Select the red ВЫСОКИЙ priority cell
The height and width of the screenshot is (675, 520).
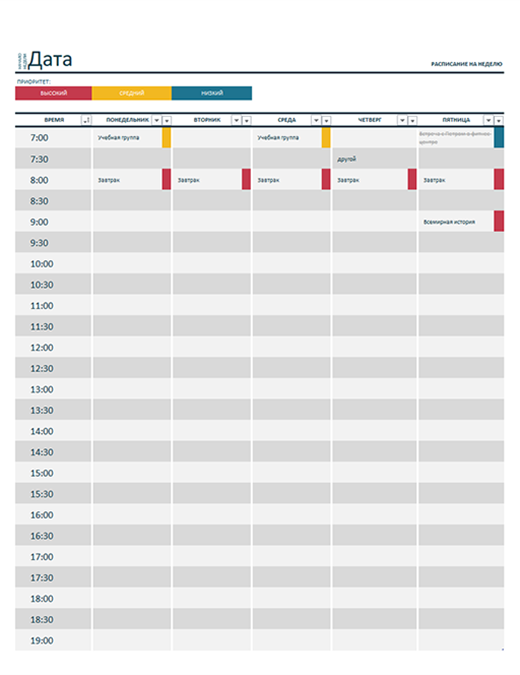pyautogui.click(x=53, y=93)
